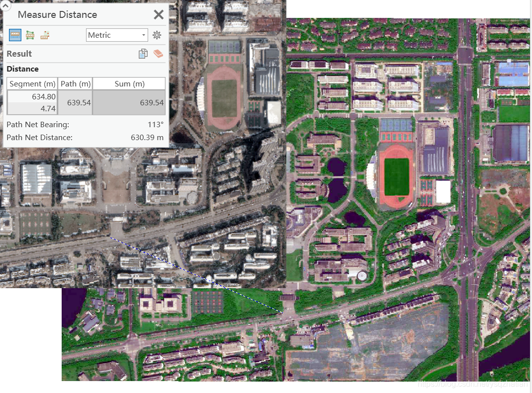
Task: Clear results with the eraser icon
Action: click(x=158, y=54)
